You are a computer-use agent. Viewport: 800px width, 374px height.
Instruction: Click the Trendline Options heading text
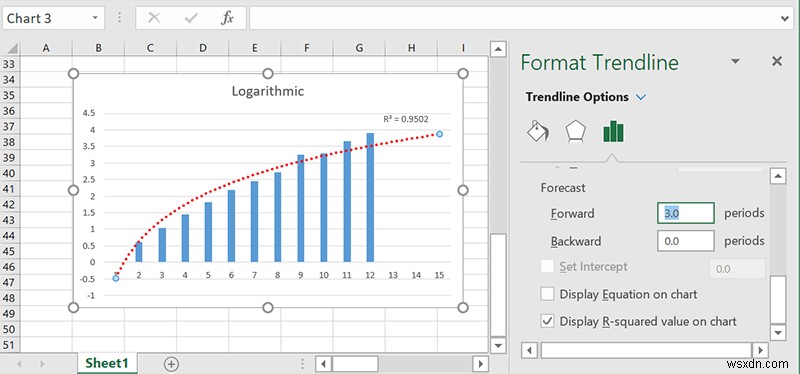tap(577, 97)
